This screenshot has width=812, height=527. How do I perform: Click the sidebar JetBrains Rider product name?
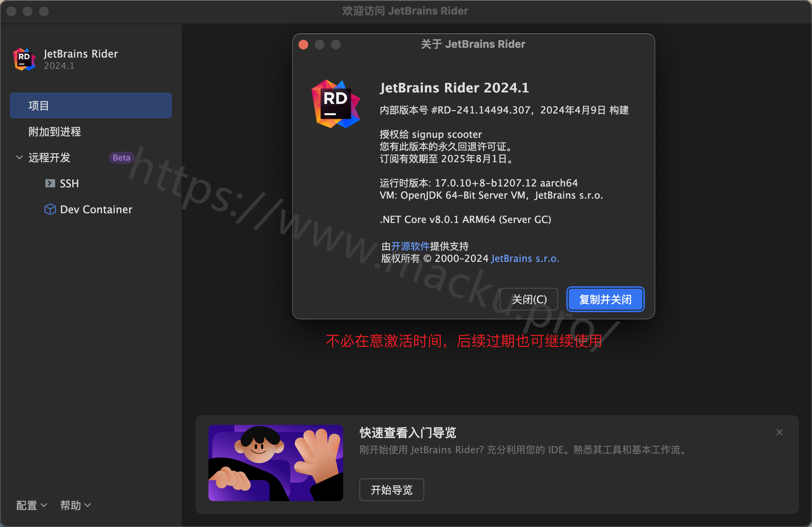tap(81, 54)
